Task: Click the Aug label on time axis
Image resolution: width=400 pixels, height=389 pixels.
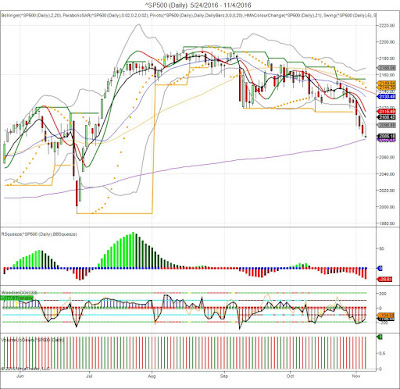Action: click(152, 376)
